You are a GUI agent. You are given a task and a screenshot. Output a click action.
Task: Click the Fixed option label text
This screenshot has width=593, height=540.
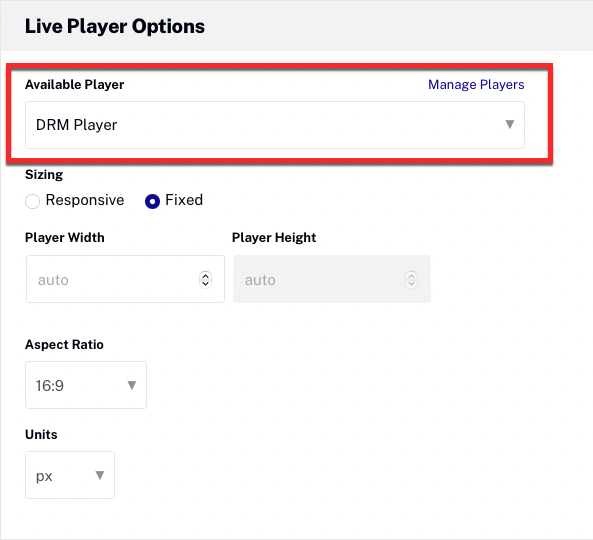click(x=184, y=200)
